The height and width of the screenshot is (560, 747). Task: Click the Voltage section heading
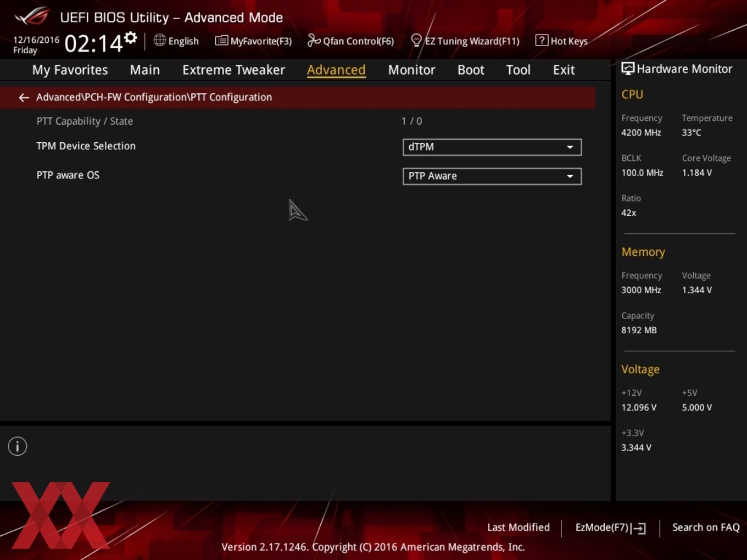[x=640, y=369]
